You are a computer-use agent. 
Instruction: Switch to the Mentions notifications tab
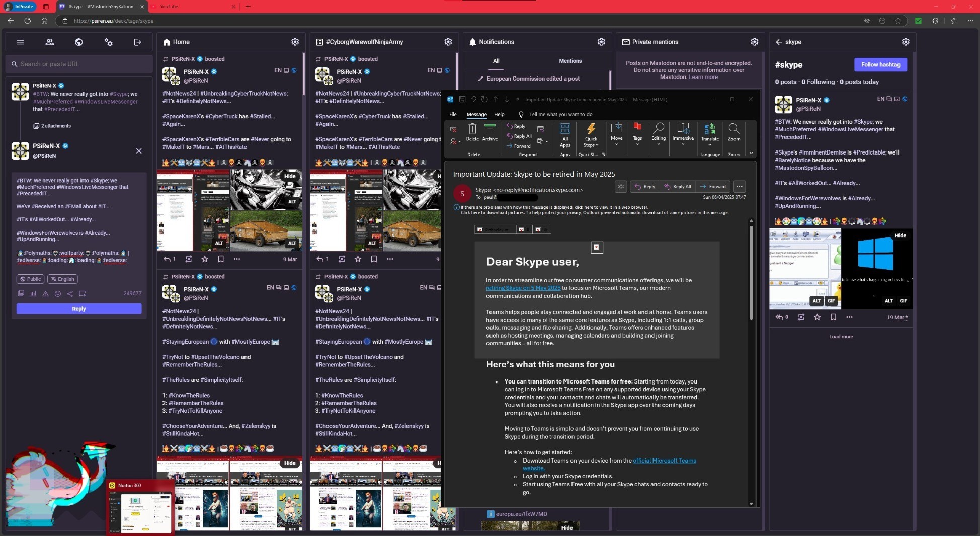point(570,61)
